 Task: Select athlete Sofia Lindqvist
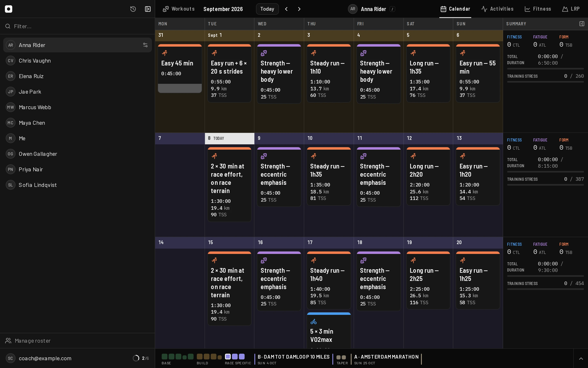click(x=78, y=185)
